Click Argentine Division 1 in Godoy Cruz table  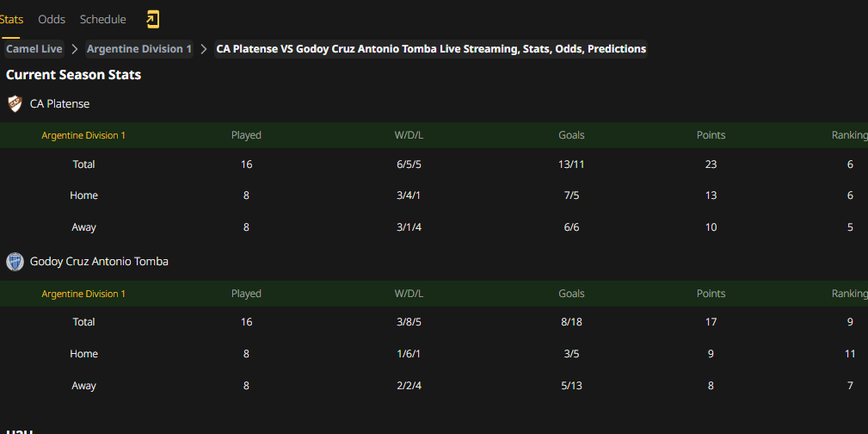click(x=83, y=294)
